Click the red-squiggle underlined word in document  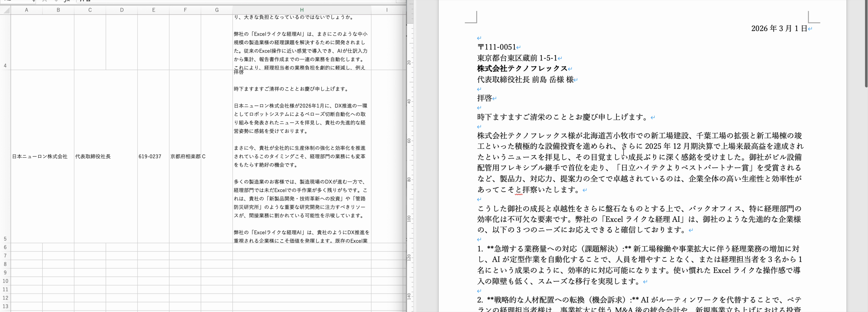[519, 190]
